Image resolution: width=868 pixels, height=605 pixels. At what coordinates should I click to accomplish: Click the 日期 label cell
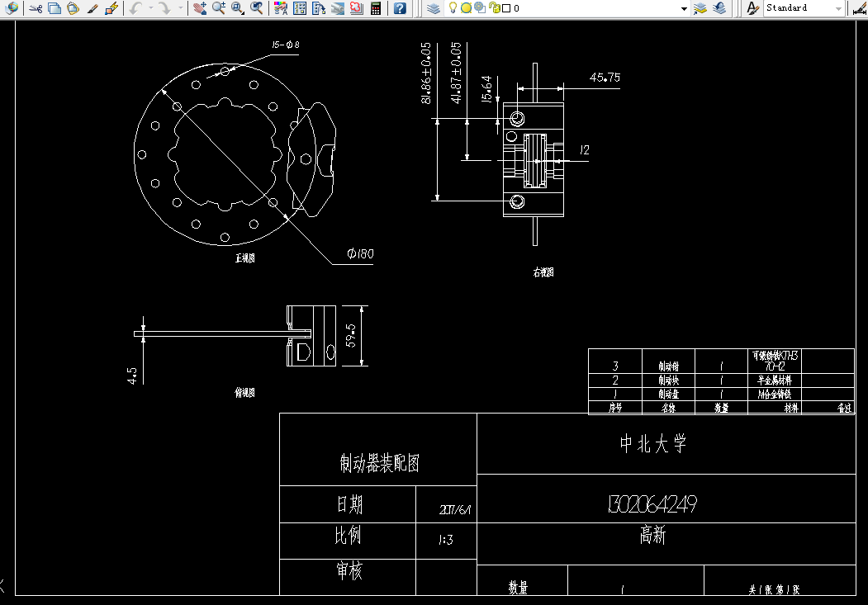349,504
